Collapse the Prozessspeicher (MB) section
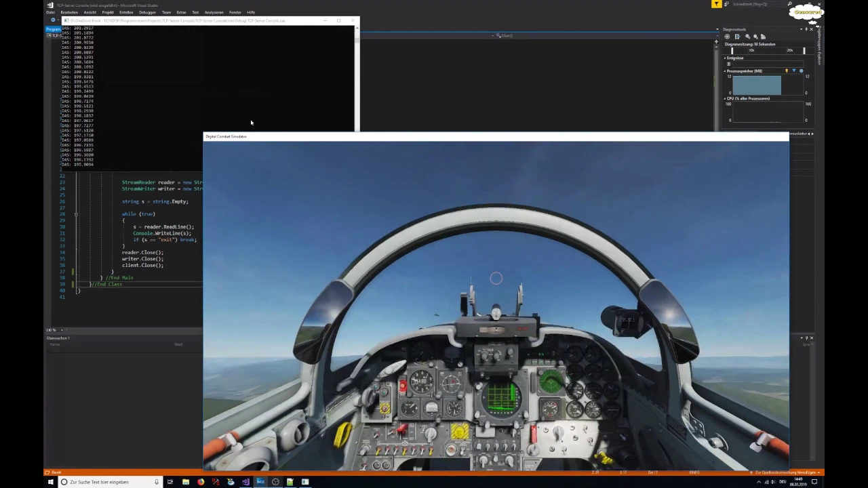The image size is (868, 488). [x=725, y=71]
